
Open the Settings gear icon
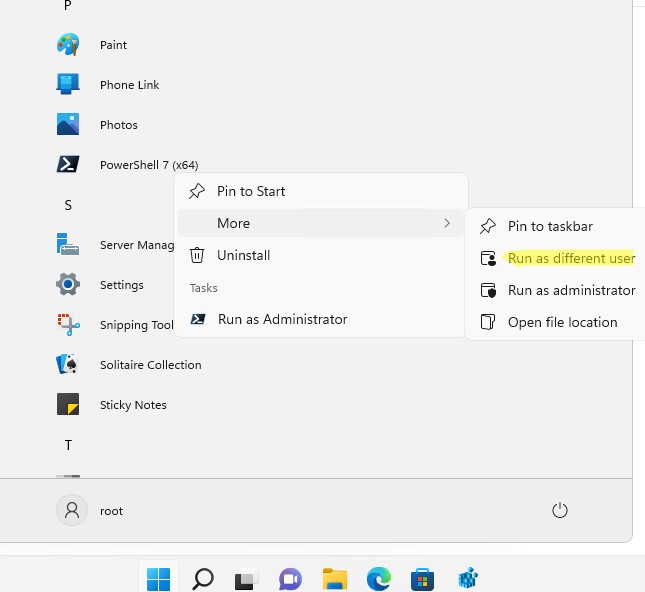coord(68,284)
